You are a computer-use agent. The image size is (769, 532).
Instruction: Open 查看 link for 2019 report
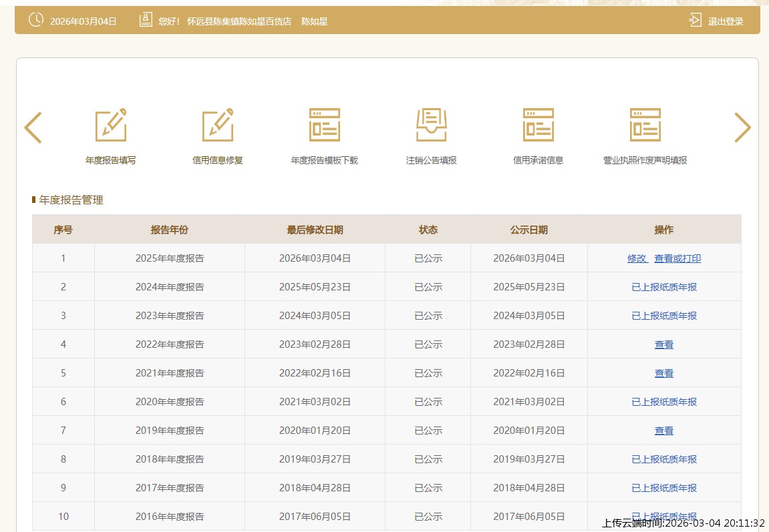pos(664,431)
